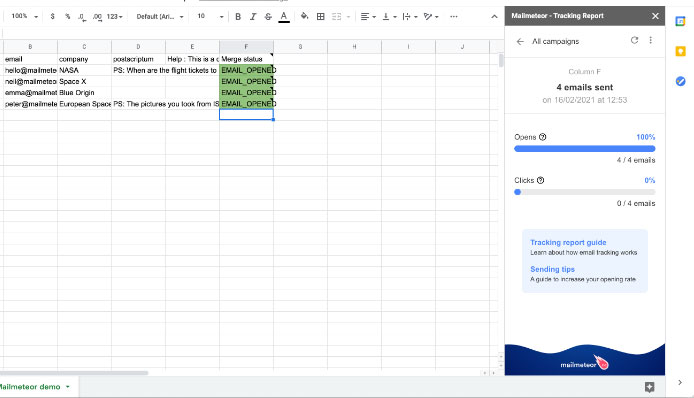The image size is (694, 398).
Task: Select EMAIL_OPENED cell in Blue Origin row
Action: tap(246, 93)
